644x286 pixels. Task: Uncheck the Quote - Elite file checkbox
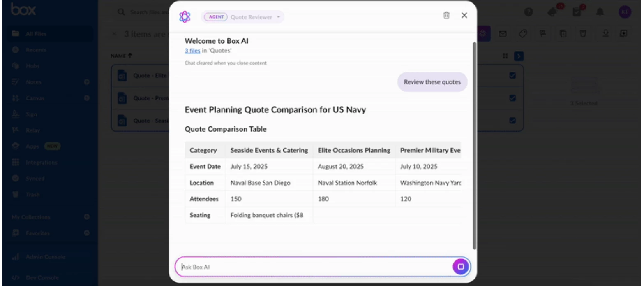512,75
